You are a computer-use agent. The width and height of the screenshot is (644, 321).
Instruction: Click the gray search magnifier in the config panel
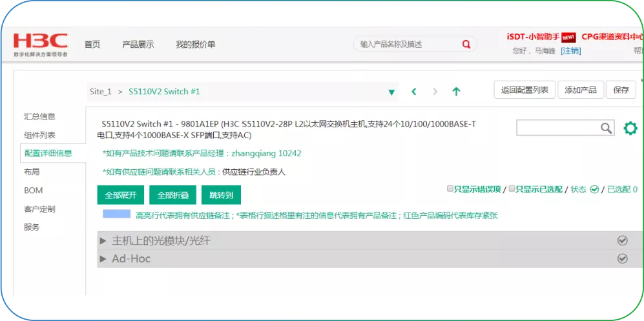607,128
